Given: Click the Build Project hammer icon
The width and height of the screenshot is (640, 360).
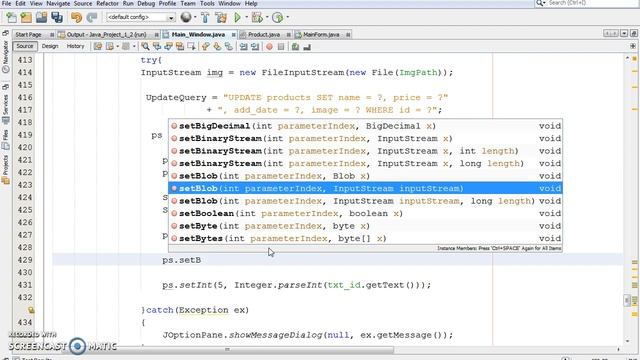Looking at the screenshot, I should coord(205,17).
